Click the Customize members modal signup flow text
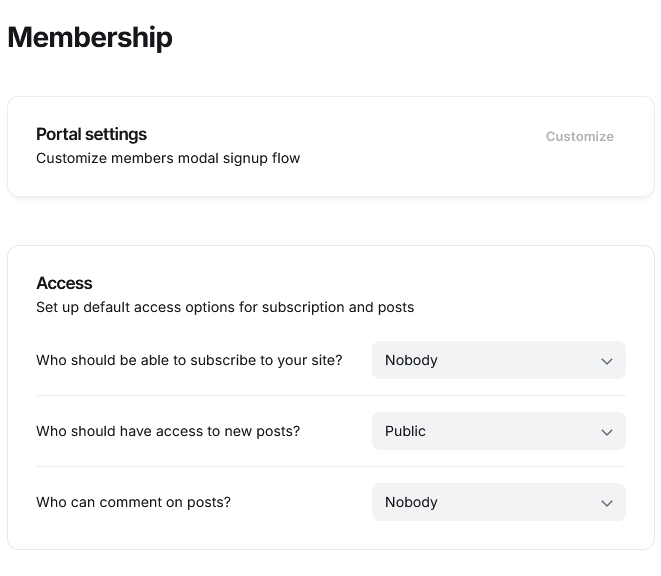661x576 pixels. click(168, 158)
